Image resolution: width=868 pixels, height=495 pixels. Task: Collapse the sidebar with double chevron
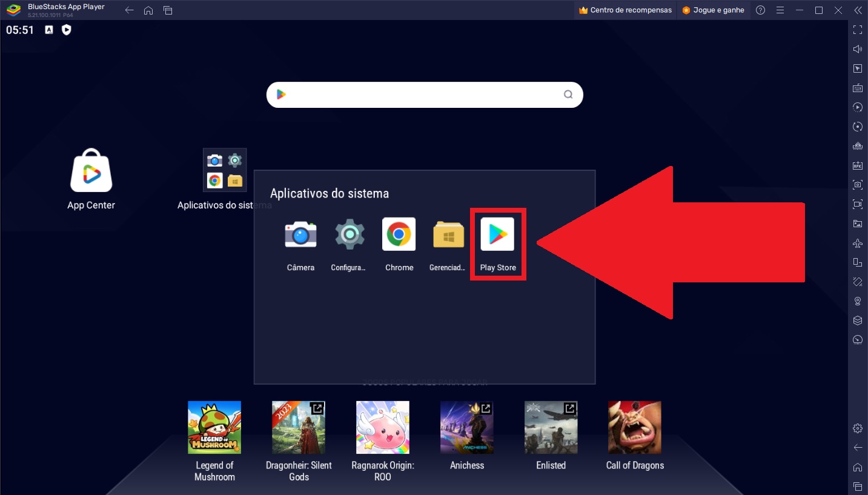(x=857, y=10)
